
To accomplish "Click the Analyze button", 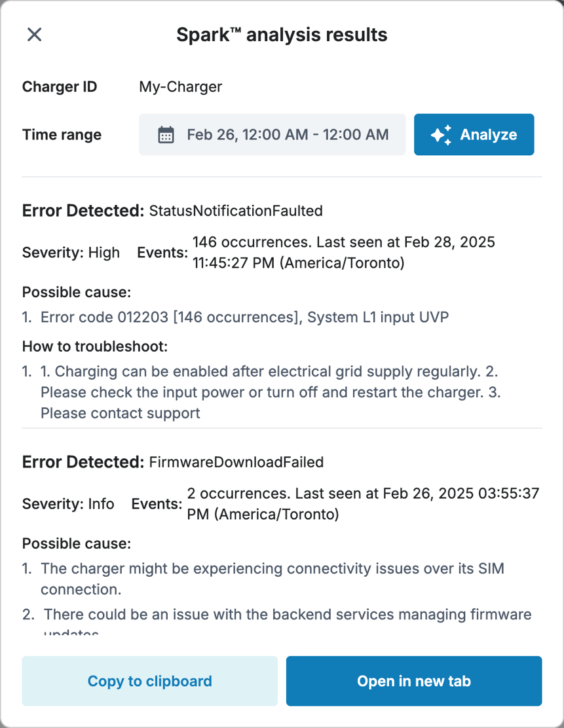I will click(474, 134).
